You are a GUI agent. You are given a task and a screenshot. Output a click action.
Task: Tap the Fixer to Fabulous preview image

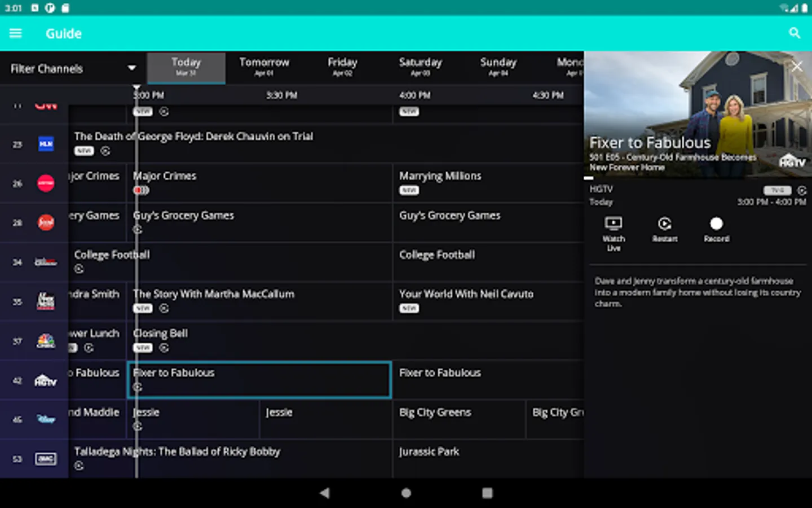click(698, 115)
